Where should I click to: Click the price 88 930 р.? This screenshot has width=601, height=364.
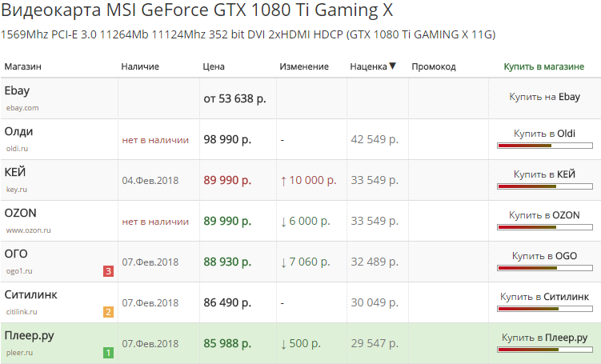click(x=227, y=262)
